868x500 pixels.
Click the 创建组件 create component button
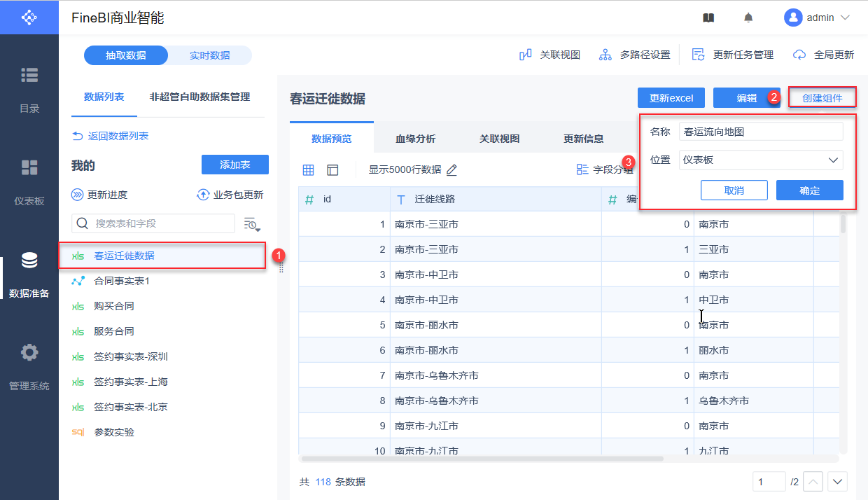tap(822, 98)
